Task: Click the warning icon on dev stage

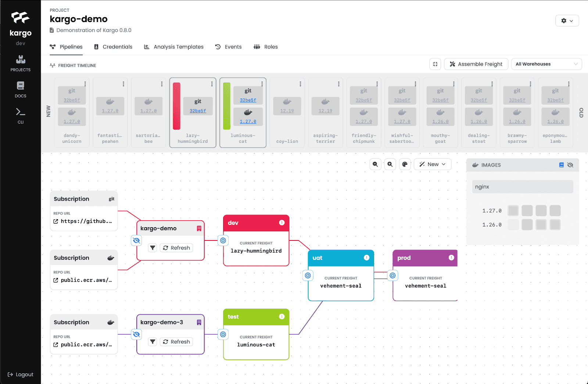Action: pyautogui.click(x=282, y=222)
